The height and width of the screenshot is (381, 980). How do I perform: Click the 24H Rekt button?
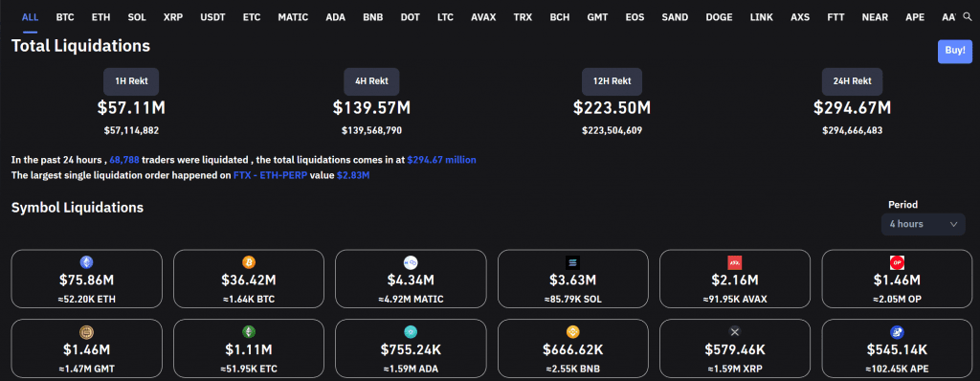point(853,81)
